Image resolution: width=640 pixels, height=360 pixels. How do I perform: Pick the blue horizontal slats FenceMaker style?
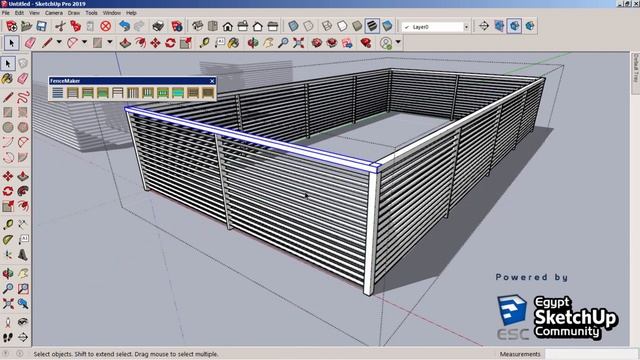pos(58,93)
